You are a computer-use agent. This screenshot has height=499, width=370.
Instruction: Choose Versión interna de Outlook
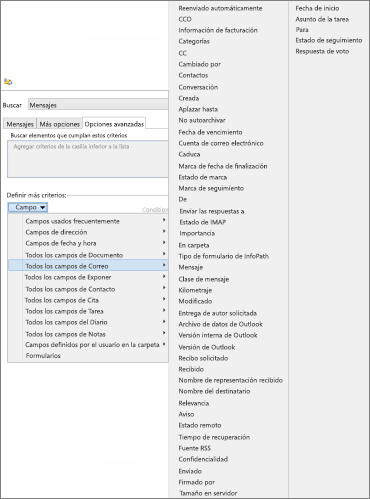(x=218, y=335)
